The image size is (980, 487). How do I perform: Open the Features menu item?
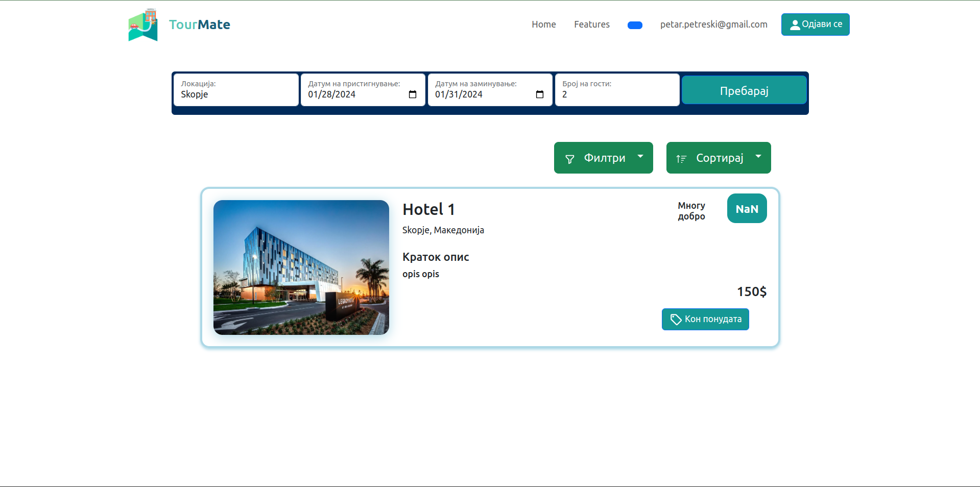point(591,25)
